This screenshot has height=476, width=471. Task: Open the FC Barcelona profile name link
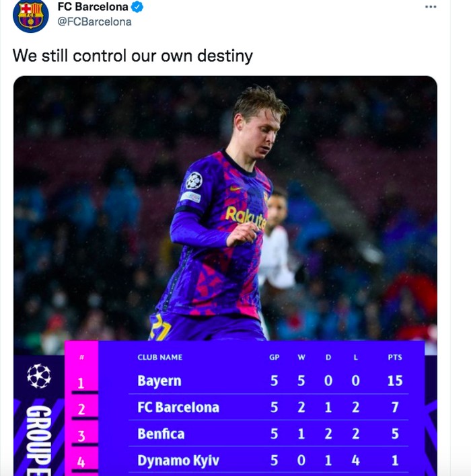[92, 7]
